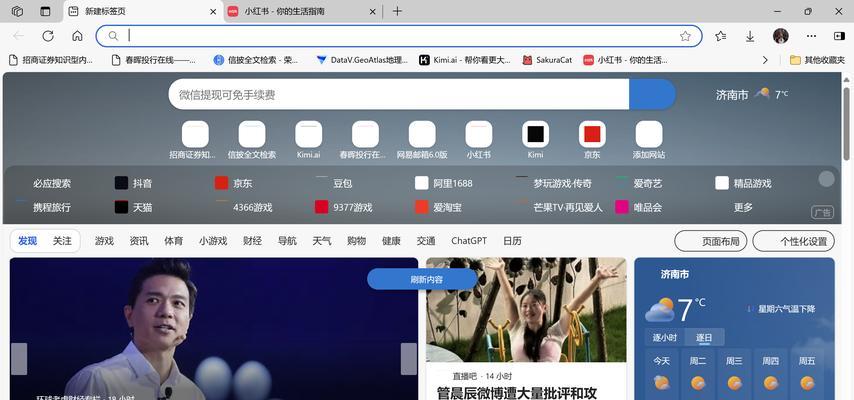
Task: Select the 发现 feed tab
Action: (x=27, y=241)
